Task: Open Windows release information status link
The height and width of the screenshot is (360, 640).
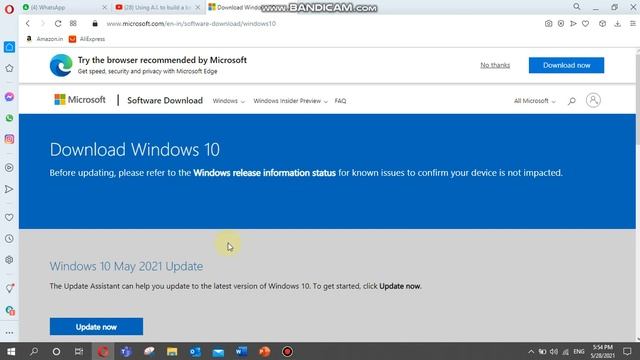Action: (264, 173)
